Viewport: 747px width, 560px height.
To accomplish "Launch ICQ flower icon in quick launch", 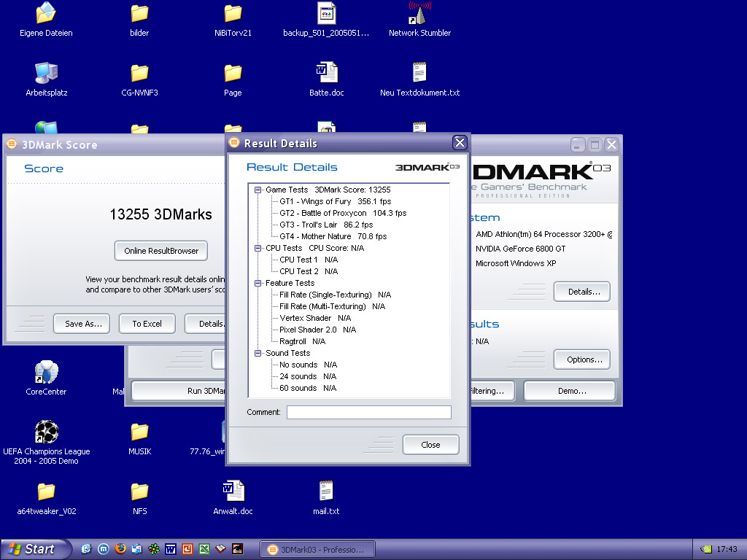I will tap(154, 549).
